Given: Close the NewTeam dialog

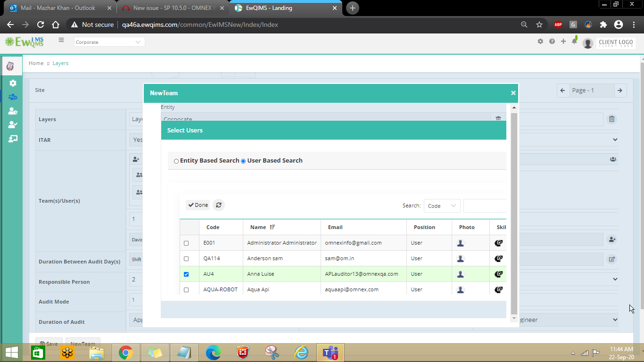Looking at the screenshot, I should pyautogui.click(x=513, y=93).
